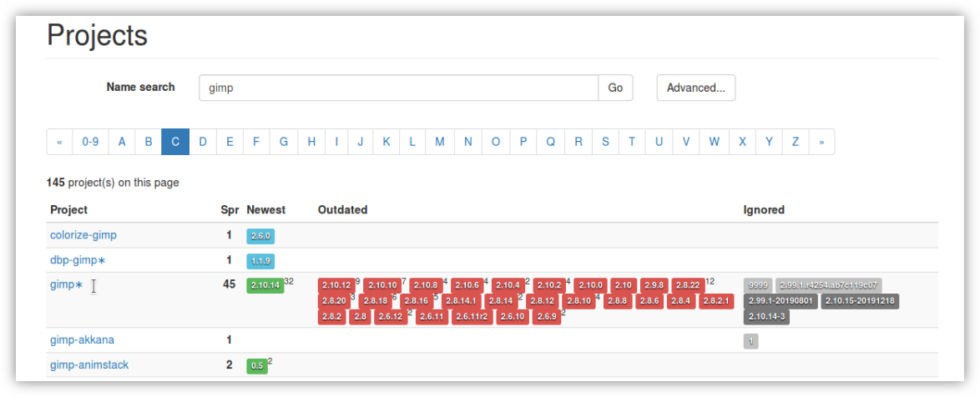
Task: Click the Go search button
Action: 615,88
